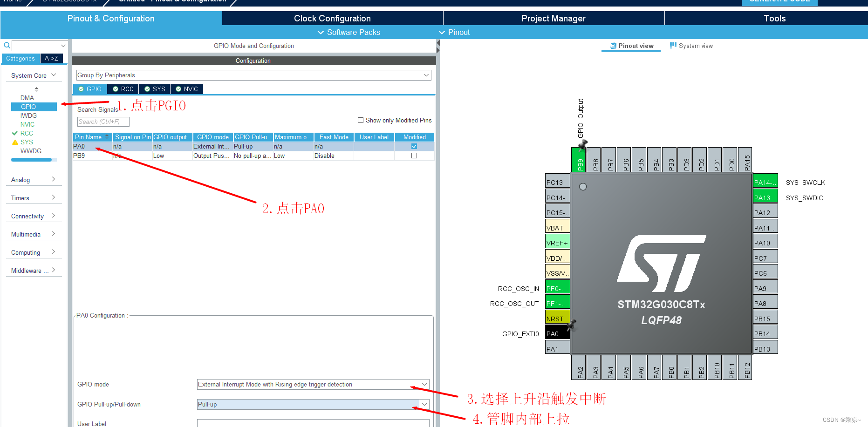Select WWDG in System Core list
The width and height of the screenshot is (868, 427).
point(31,151)
